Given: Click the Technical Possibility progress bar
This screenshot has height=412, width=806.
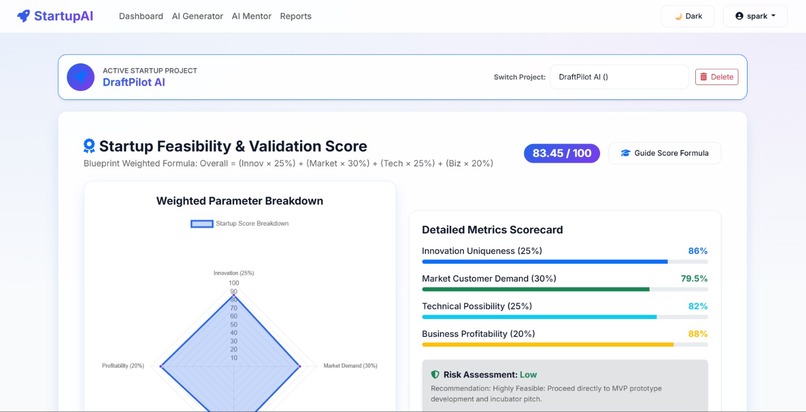Looking at the screenshot, I should tap(564, 317).
